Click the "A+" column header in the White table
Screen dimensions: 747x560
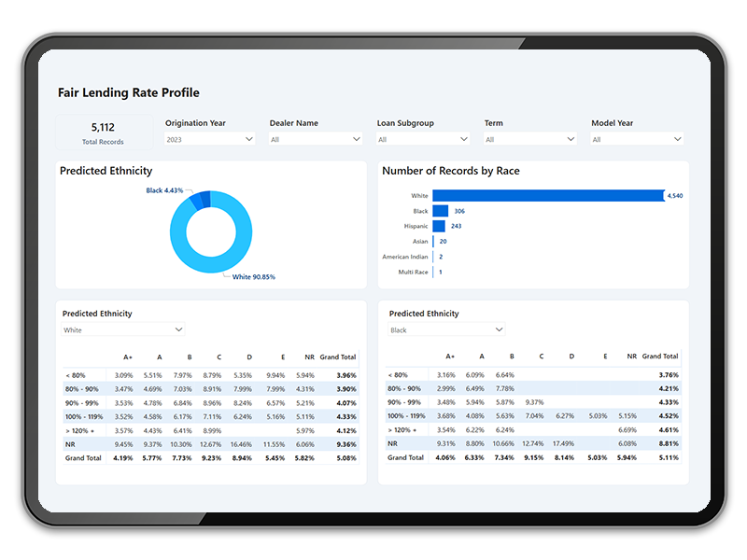128,357
